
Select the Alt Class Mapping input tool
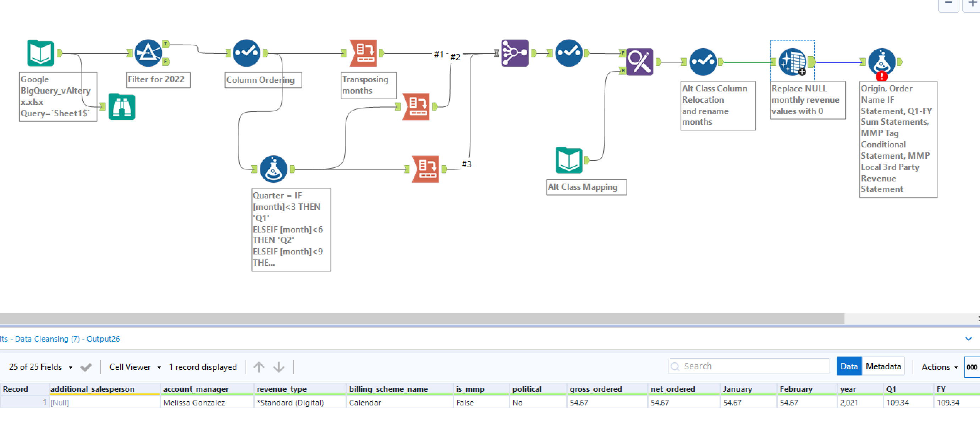569,160
